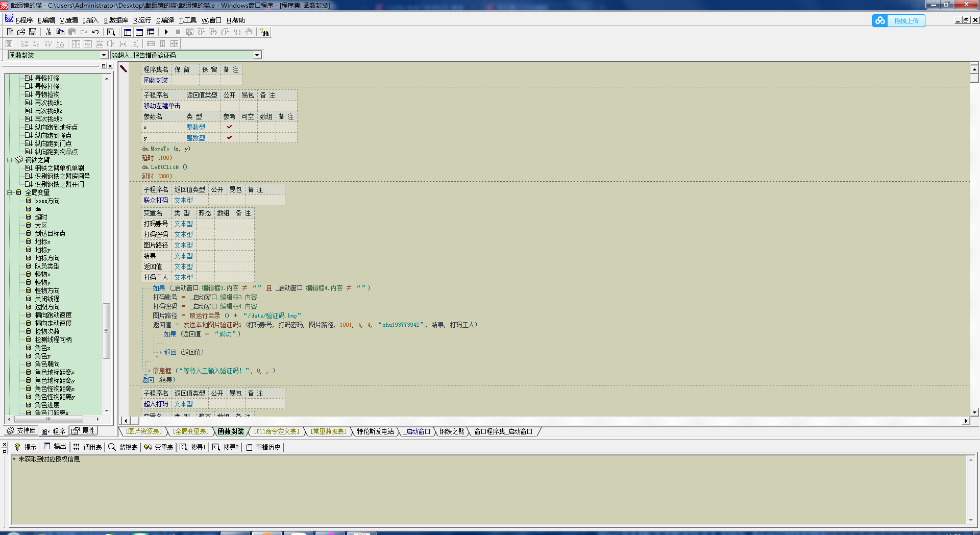Screen dimensions: 980x535
Task: Switch to the _启动窗口 tab
Action: [x=417, y=431]
